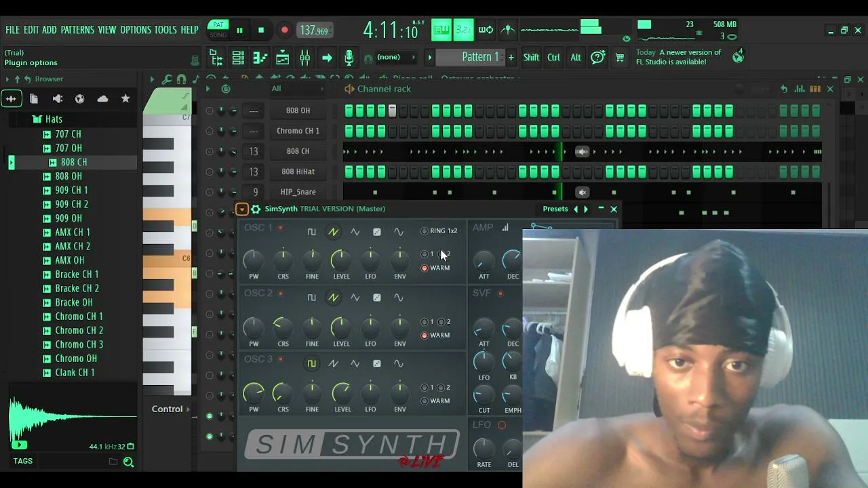
Task: Open the shopping cart content library
Action: click(x=620, y=58)
